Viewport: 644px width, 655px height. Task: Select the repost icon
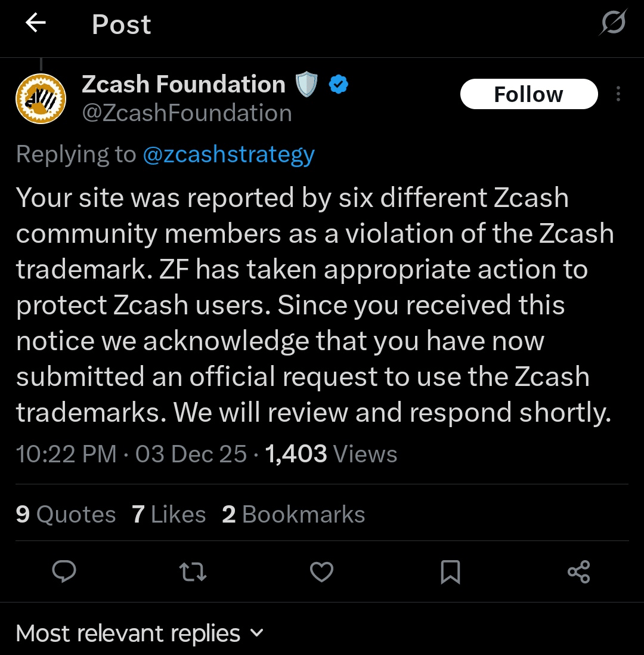pyautogui.click(x=193, y=572)
